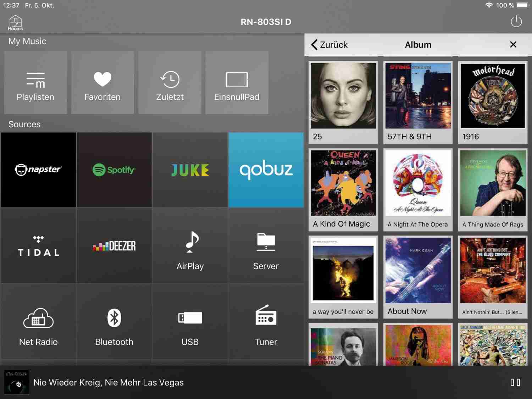Select JUKE source
The height and width of the screenshot is (399, 532).
pos(190,170)
